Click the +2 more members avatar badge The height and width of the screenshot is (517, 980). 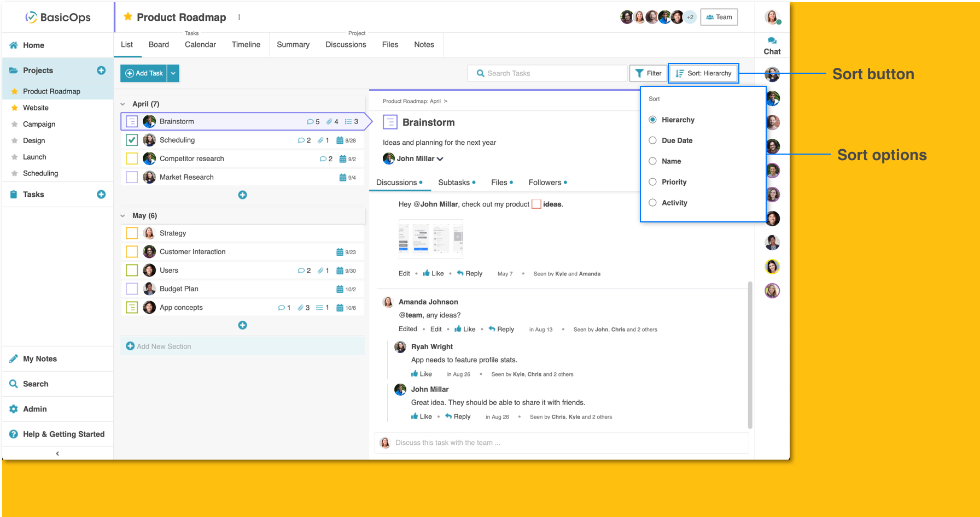tap(690, 17)
